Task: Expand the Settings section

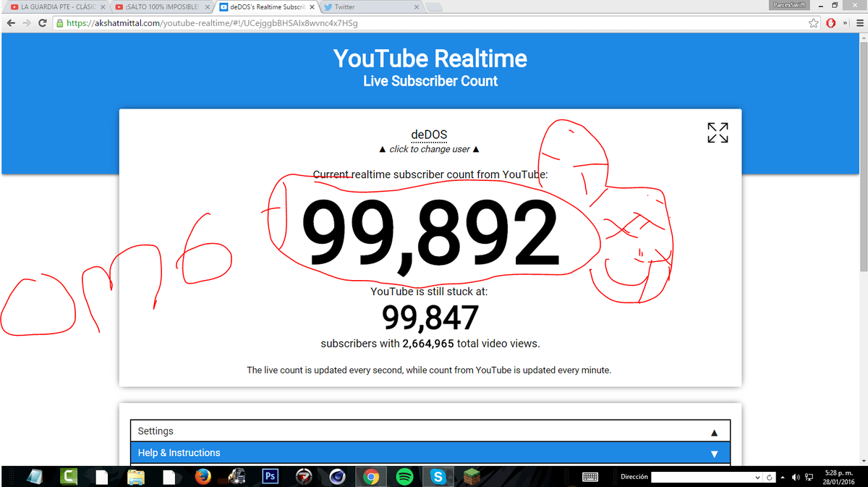Action: (x=430, y=431)
